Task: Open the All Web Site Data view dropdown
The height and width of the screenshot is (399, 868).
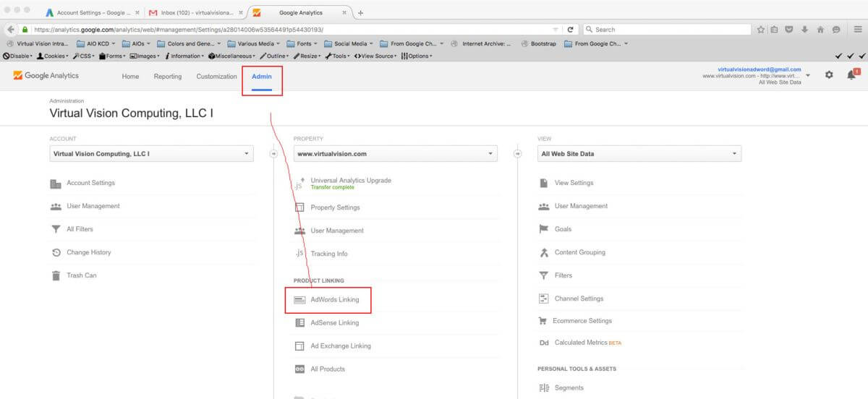Action: (x=639, y=154)
